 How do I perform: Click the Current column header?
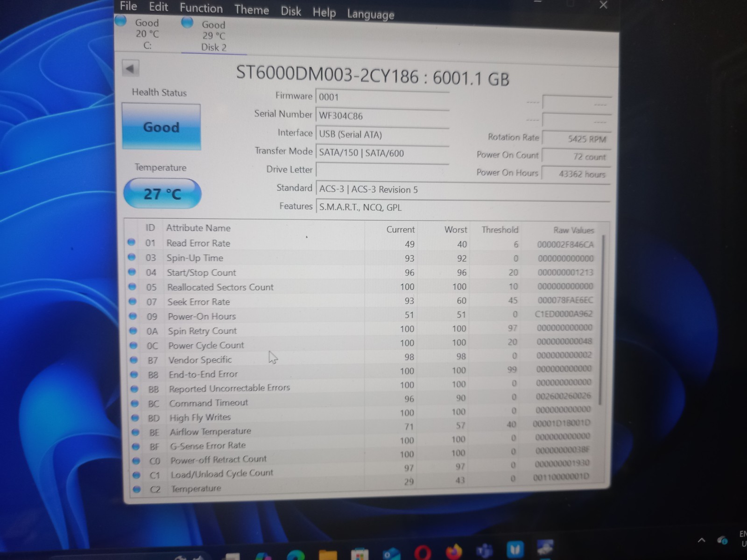point(400,229)
